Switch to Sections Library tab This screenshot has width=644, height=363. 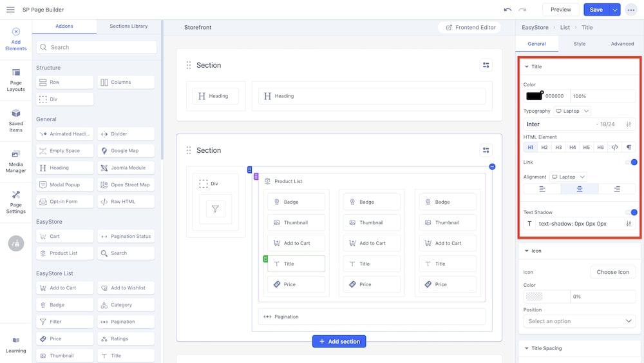(x=128, y=26)
